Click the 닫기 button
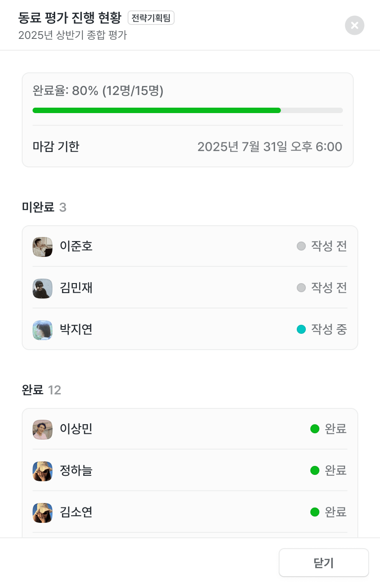The height and width of the screenshot is (588, 380). (x=323, y=563)
